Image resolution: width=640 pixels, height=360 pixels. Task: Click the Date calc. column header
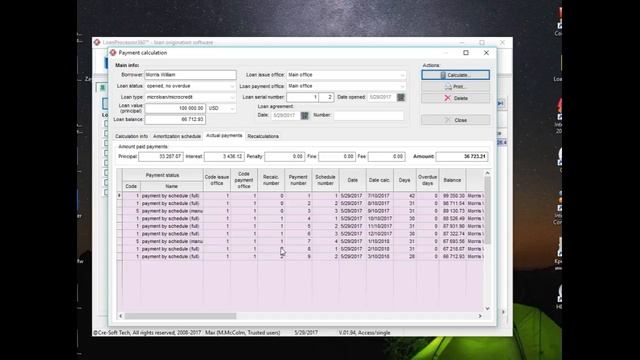(x=380, y=180)
